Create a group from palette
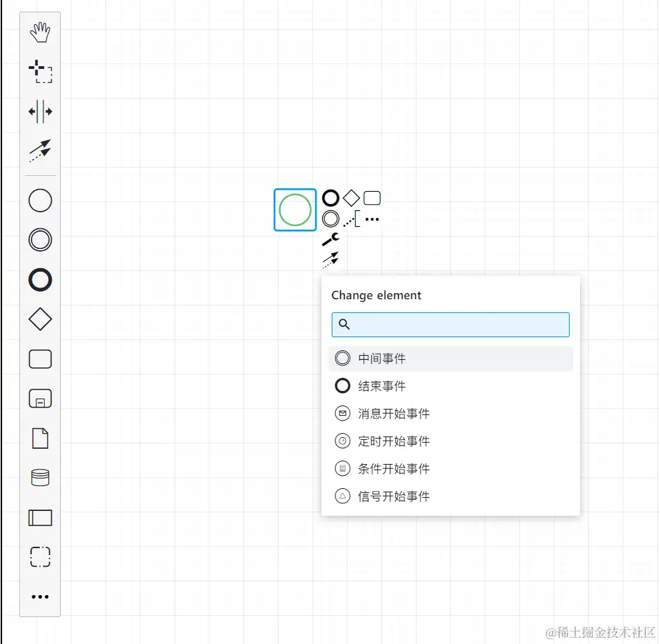The height and width of the screenshot is (644, 660). (x=40, y=557)
